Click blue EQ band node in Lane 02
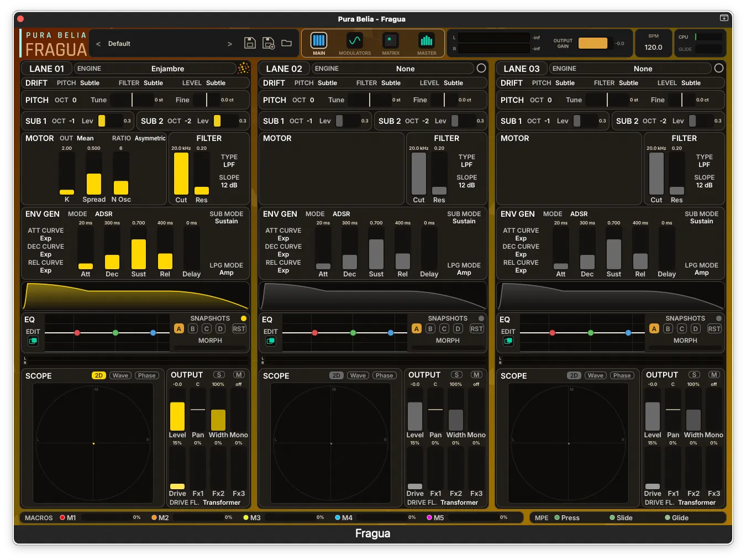746x560 pixels. [x=391, y=333]
